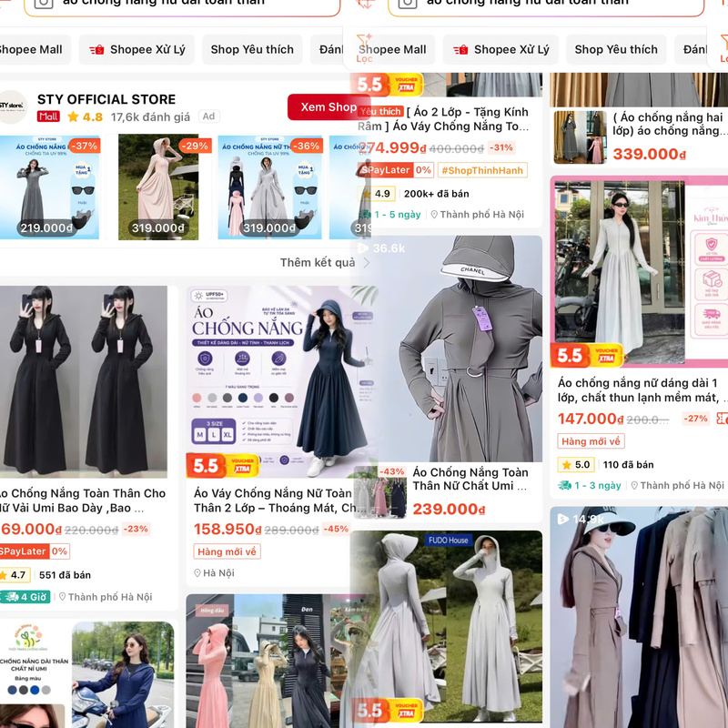Tap the green 4 Giờ delivery badge
Screen dimensions: 728x728
coord(25,597)
